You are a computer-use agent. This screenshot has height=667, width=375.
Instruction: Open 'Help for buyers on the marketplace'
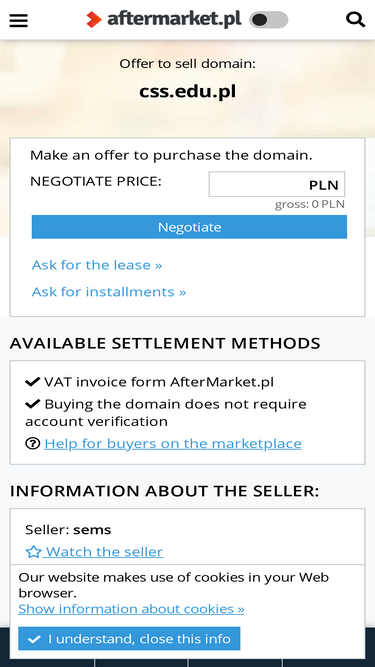pyautogui.click(x=173, y=444)
